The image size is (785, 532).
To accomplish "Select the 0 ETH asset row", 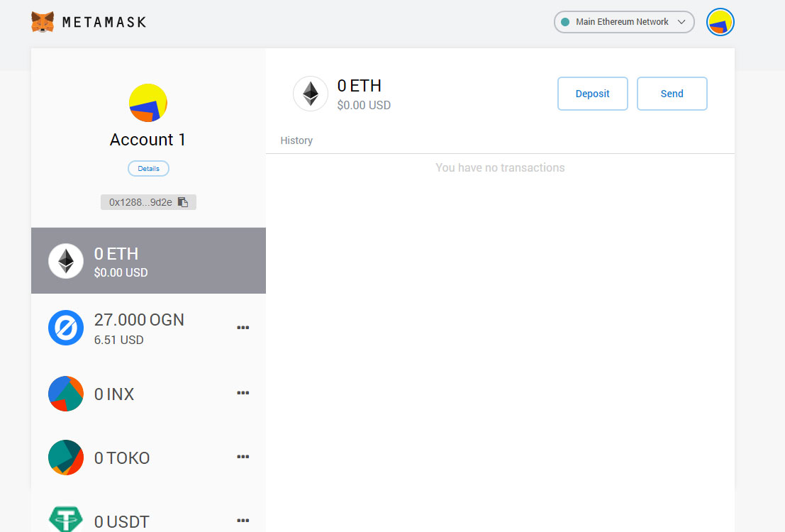I will 148,260.
